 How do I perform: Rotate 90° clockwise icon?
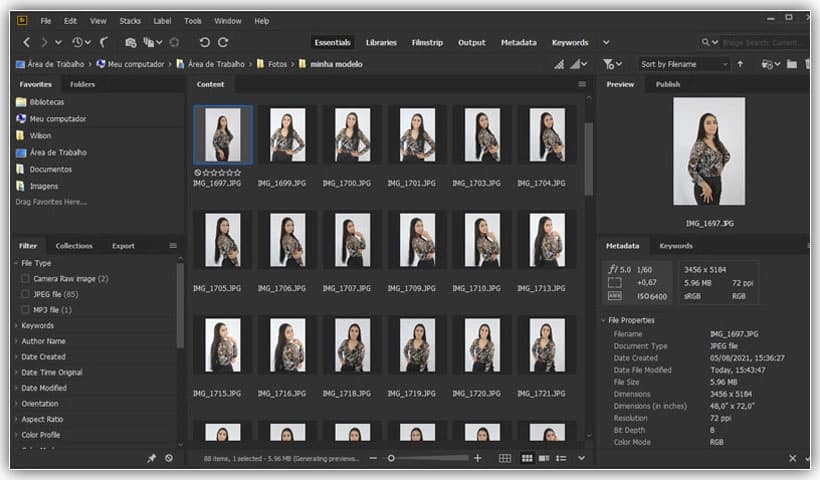223,42
